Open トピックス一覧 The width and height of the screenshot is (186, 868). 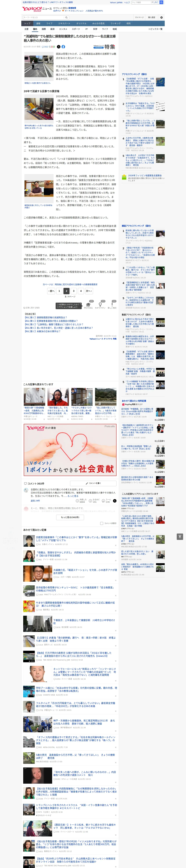[155, 29]
